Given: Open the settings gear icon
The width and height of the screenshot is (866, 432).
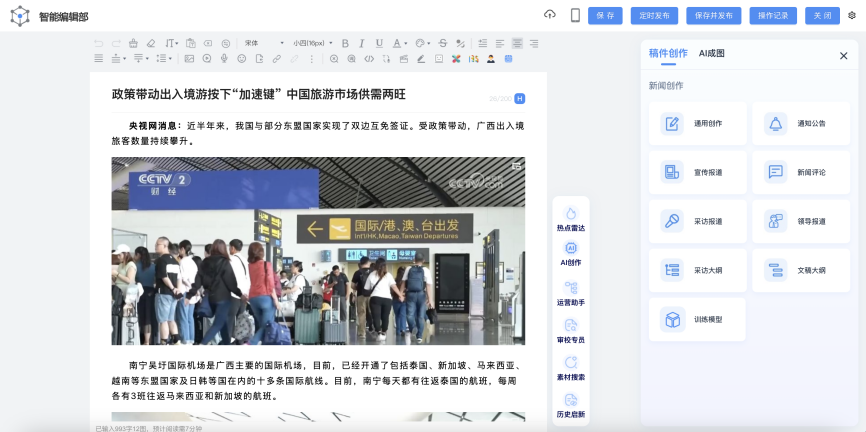Looking at the screenshot, I should point(852,15).
